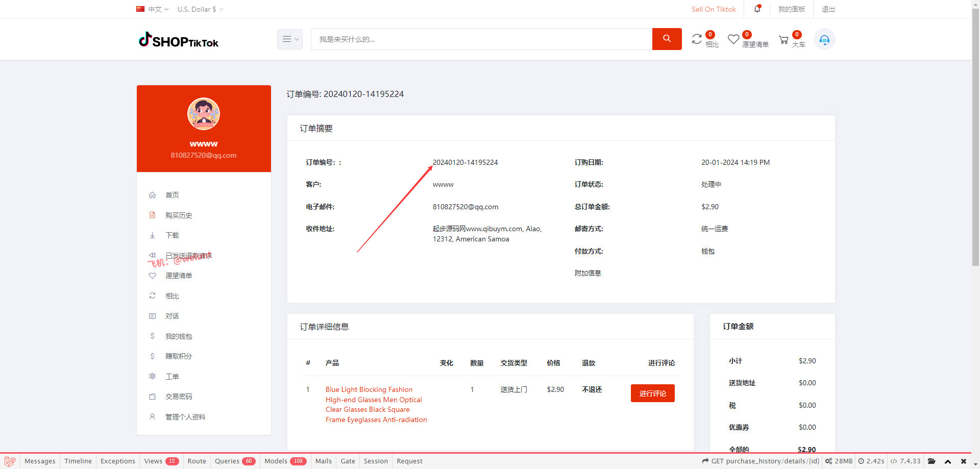The width and height of the screenshot is (980, 469).
Task: Open the shopping cart icon in header
Action: [783, 40]
